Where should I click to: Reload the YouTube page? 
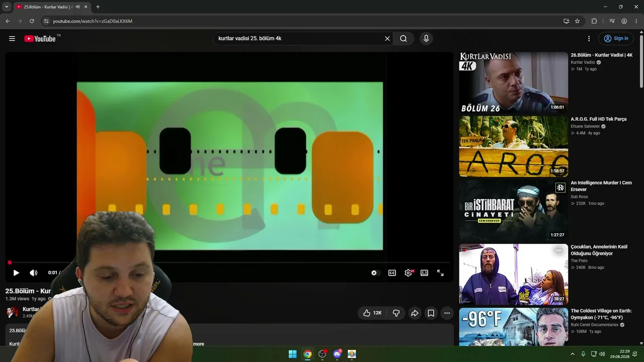tap(32, 21)
